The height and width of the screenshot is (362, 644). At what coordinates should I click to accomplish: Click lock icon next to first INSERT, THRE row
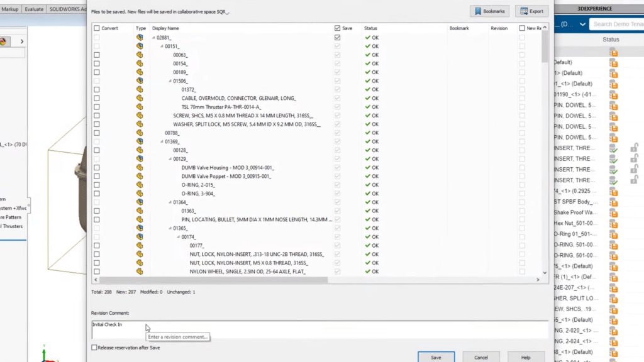coord(634,148)
